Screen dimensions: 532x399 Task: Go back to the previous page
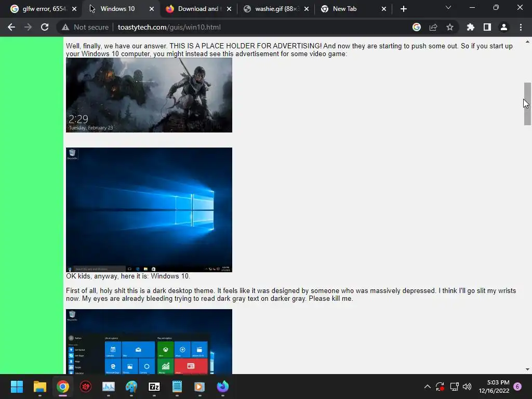(11, 27)
